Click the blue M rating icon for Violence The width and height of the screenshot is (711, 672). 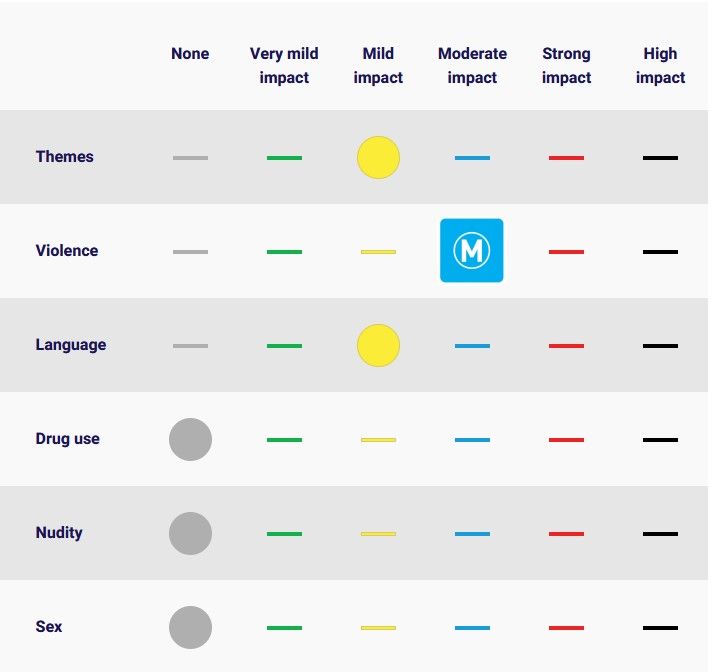471,250
